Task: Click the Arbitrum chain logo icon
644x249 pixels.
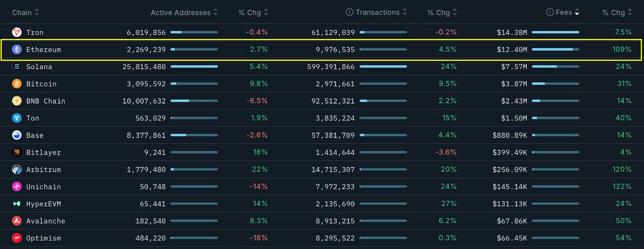Action: pos(17,170)
